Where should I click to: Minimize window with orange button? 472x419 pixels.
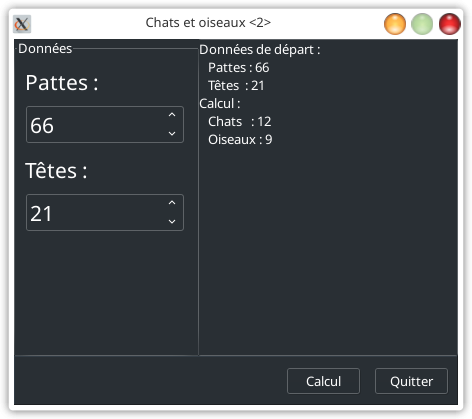[395, 24]
